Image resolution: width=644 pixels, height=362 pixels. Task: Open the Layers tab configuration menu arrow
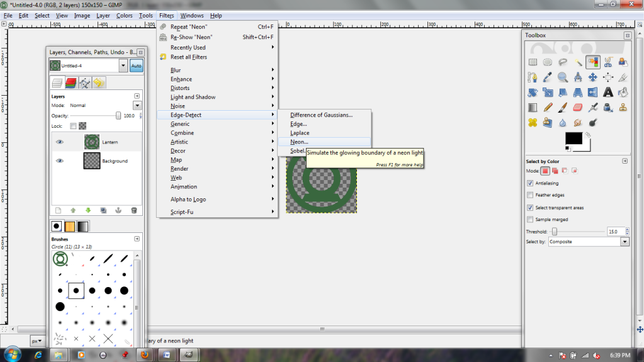(x=137, y=96)
